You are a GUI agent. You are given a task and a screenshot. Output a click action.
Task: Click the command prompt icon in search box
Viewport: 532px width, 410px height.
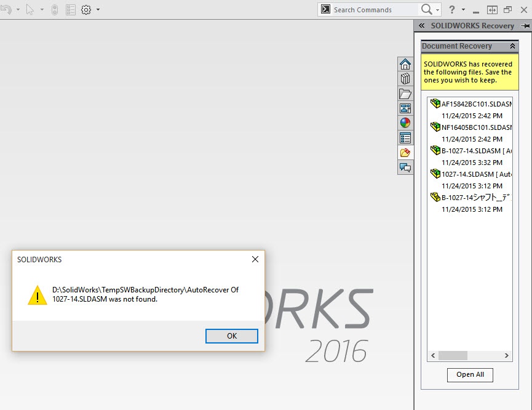326,9
